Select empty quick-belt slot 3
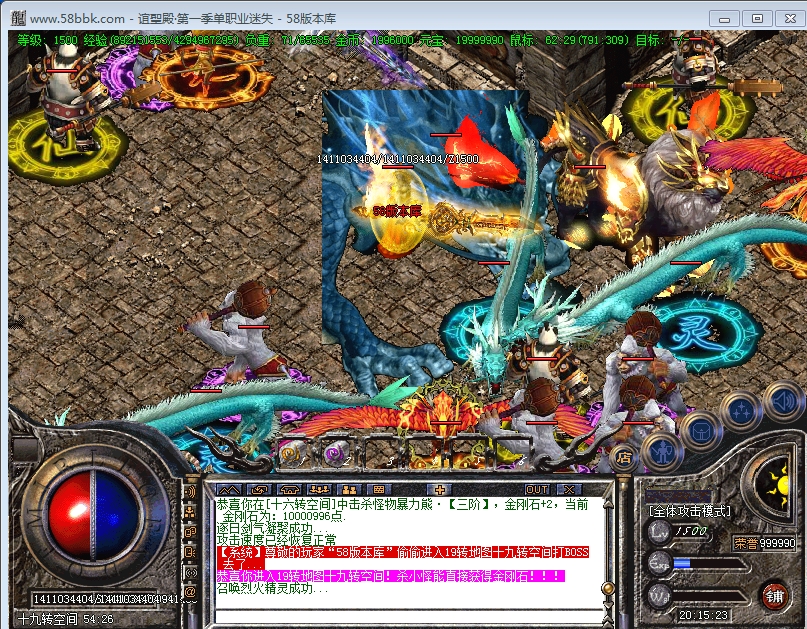 point(383,452)
